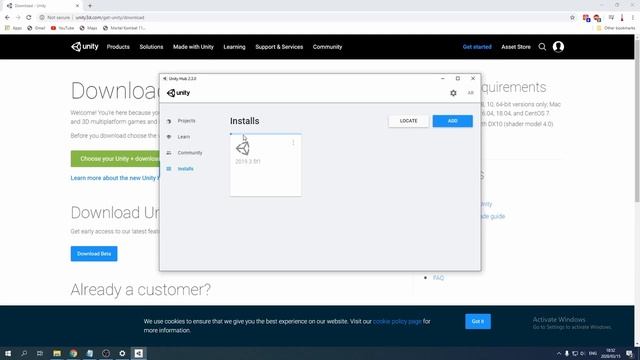Click the taskbar search icon
640x360 pixels.
tap(24, 353)
